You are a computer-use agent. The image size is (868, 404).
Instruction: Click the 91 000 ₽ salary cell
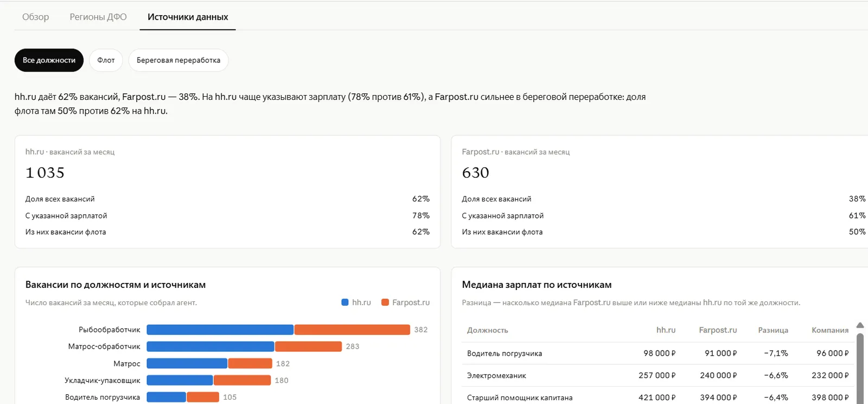[x=721, y=353]
